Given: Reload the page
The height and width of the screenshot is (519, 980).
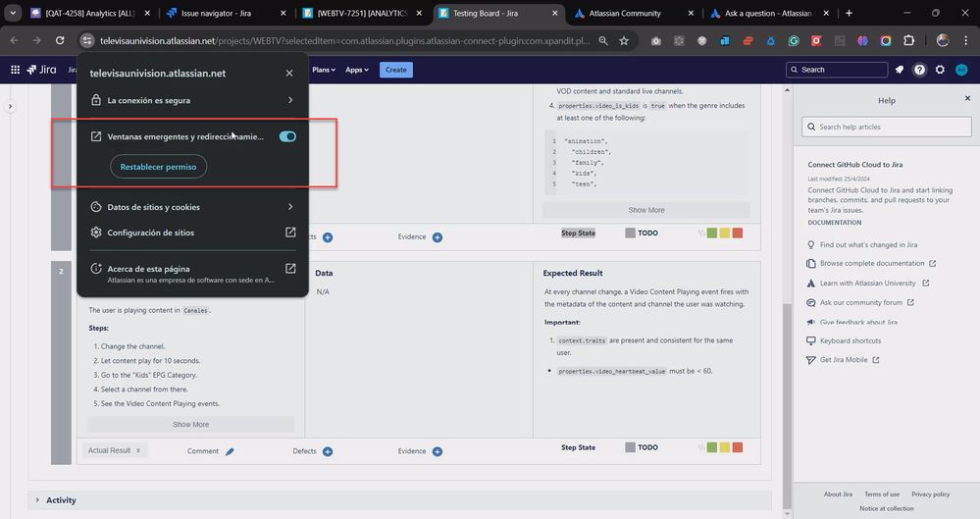Looking at the screenshot, I should [x=60, y=40].
